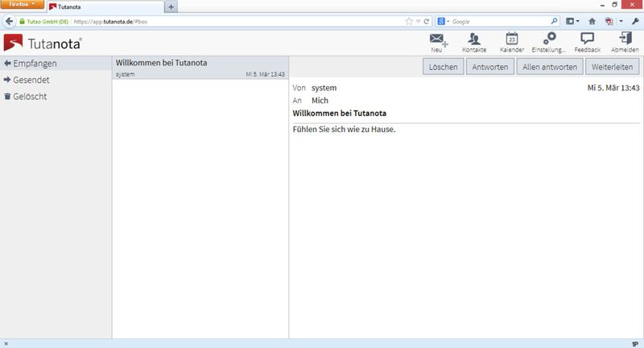
Task: Compose a new email with Neu icon
Action: pos(438,43)
